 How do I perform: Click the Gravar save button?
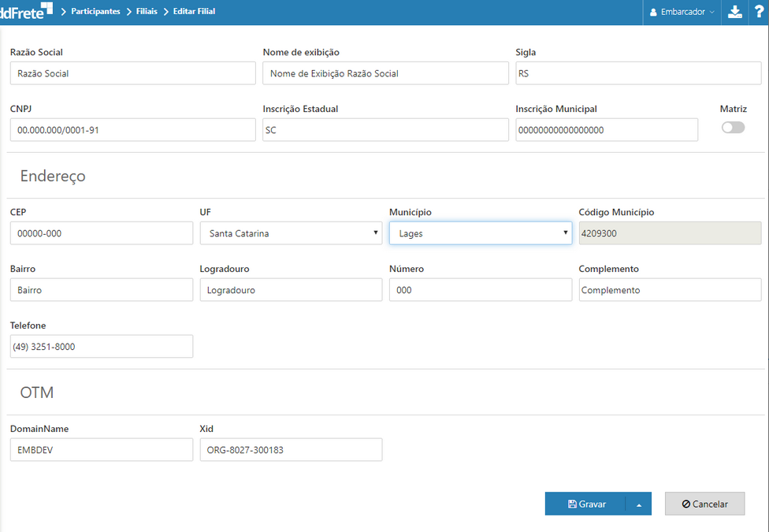[x=586, y=504]
